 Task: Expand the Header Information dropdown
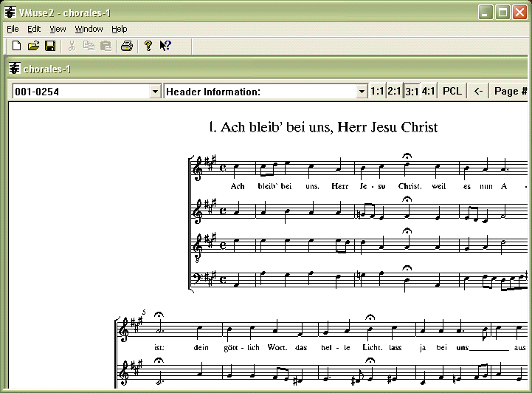click(x=362, y=92)
